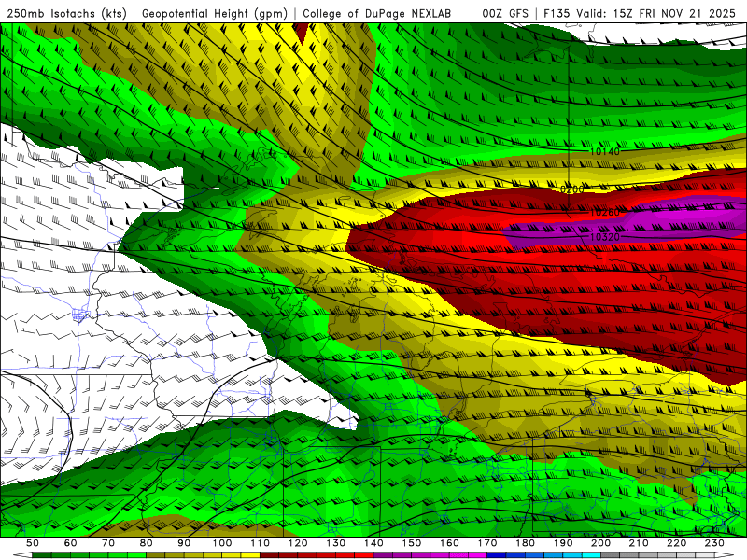The height and width of the screenshot is (560, 747).
Task: Click the 10200 height contour label
Action: (x=570, y=189)
